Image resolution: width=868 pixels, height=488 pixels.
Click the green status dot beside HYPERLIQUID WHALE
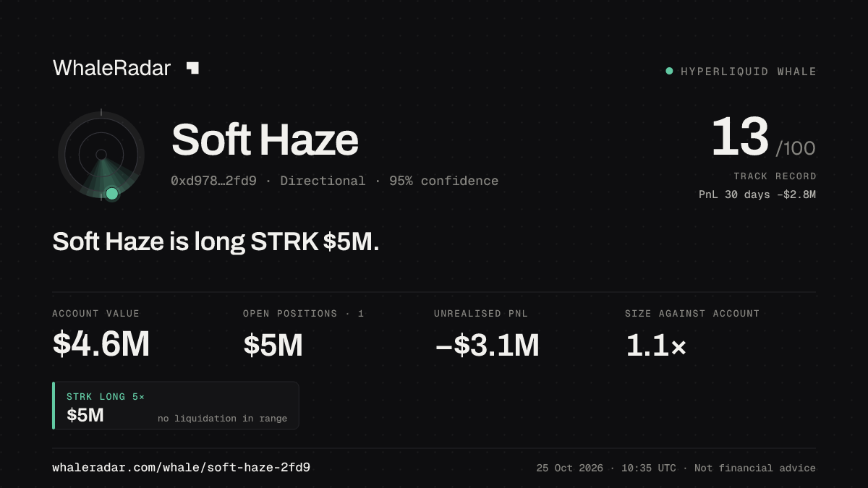point(669,71)
